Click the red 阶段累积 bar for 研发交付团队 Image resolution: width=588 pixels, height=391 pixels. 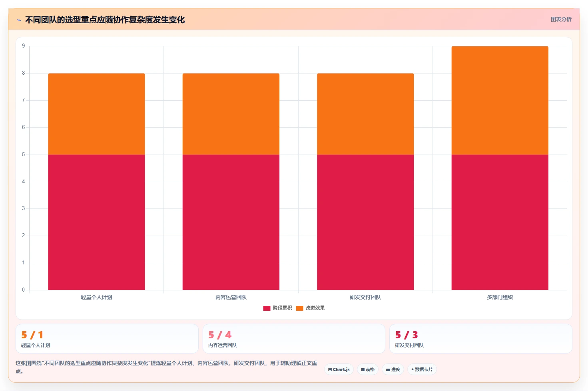[365, 222]
